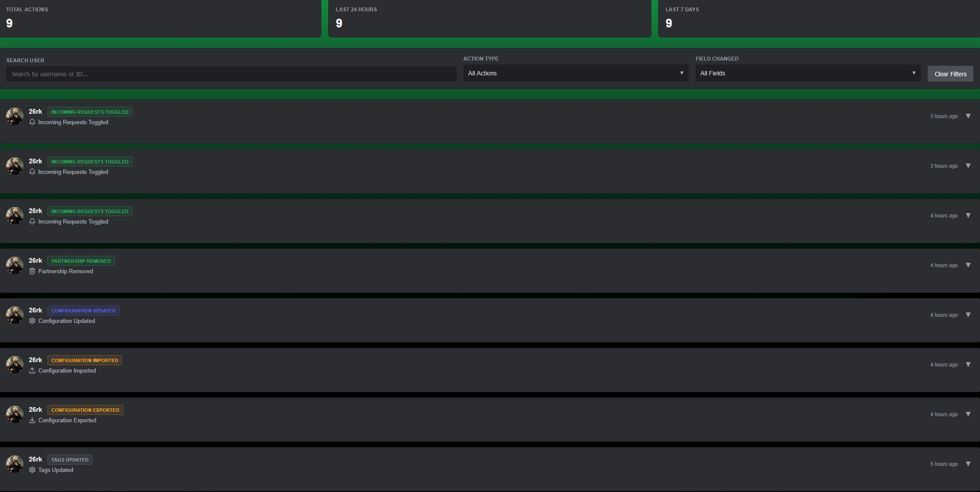The image size is (980, 492).
Task: Expand the Tags Updated entry
Action: [x=968, y=464]
